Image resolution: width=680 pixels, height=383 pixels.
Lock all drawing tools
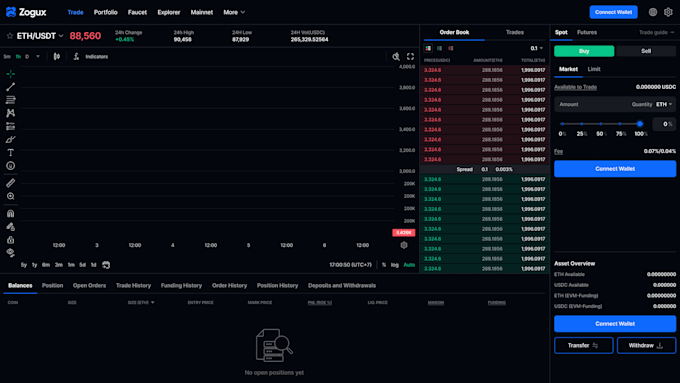click(10, 240)
